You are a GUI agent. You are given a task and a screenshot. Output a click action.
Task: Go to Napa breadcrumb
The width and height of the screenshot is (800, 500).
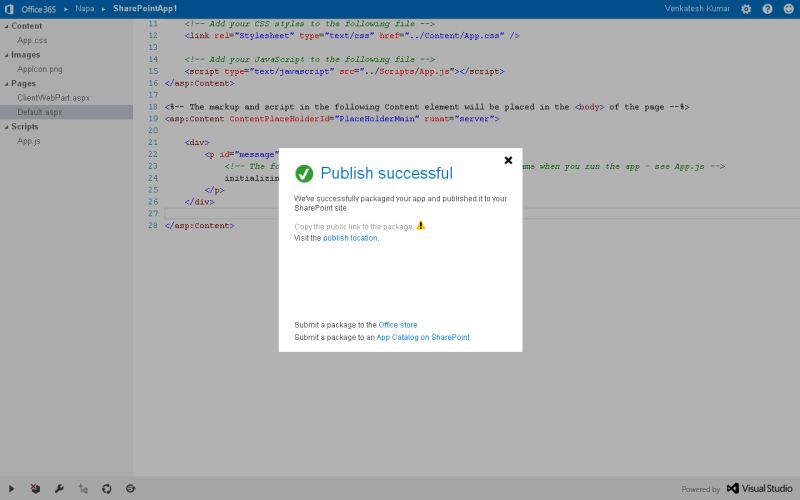(x=85, y=9)
